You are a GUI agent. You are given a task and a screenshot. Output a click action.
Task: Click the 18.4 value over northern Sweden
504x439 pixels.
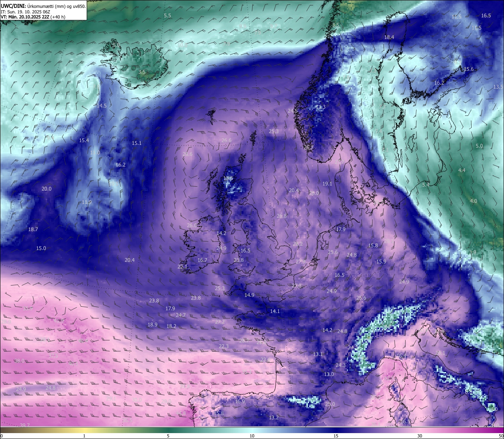[x=389, y=37]
